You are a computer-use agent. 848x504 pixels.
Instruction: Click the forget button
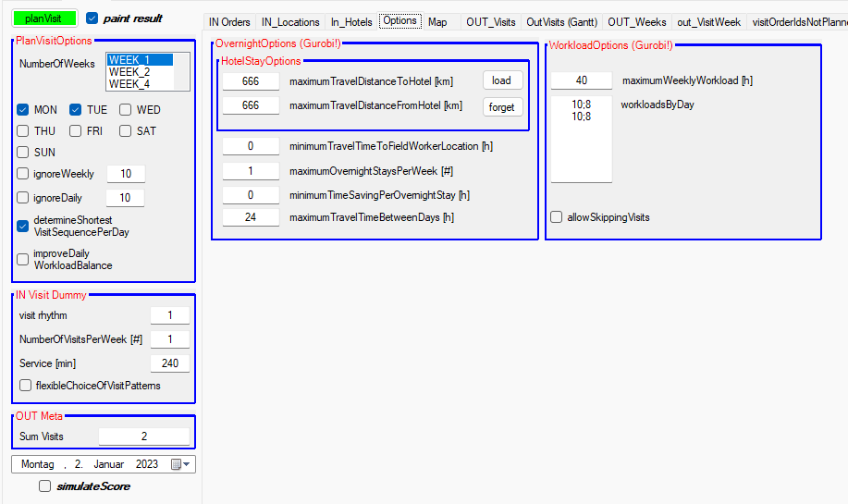pos(502,106)
